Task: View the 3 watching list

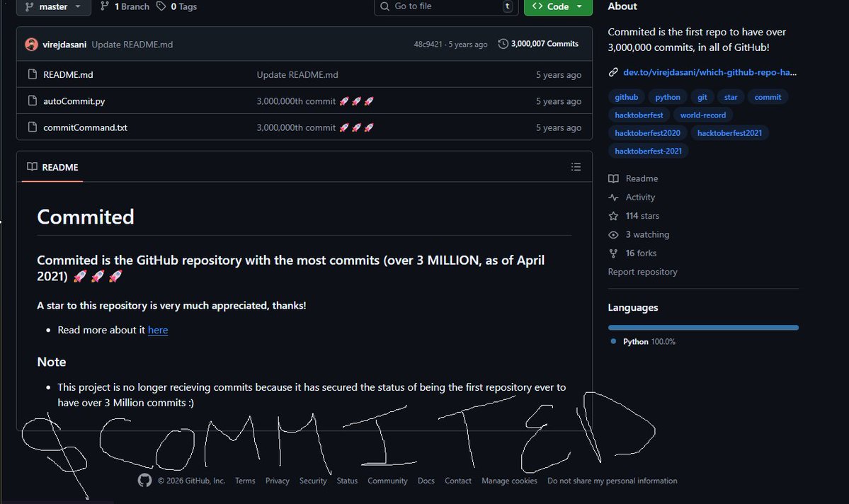Action: (x=639, y=234)
